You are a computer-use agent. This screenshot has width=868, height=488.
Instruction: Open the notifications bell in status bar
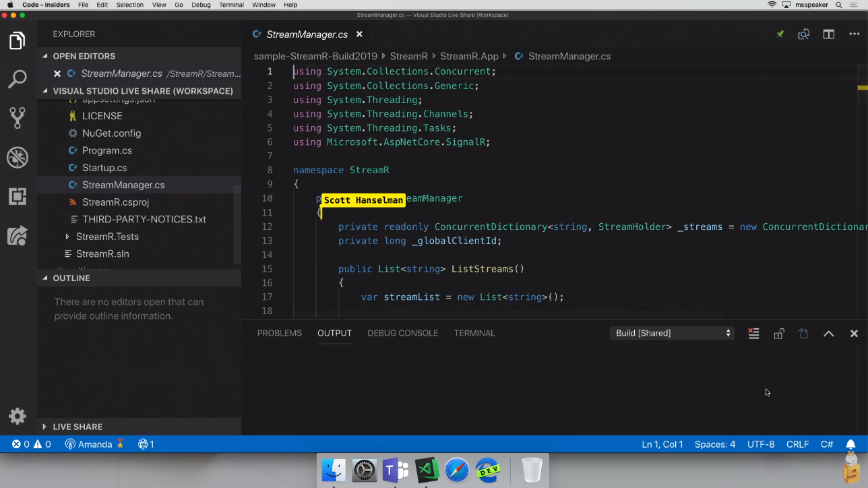click(x=850, y=444)
